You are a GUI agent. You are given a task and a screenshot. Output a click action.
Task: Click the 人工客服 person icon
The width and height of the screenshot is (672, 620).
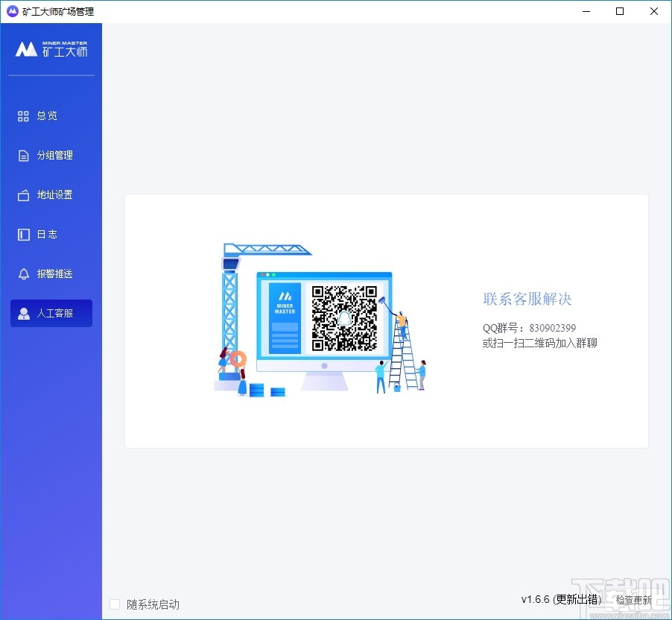point(23,313)
